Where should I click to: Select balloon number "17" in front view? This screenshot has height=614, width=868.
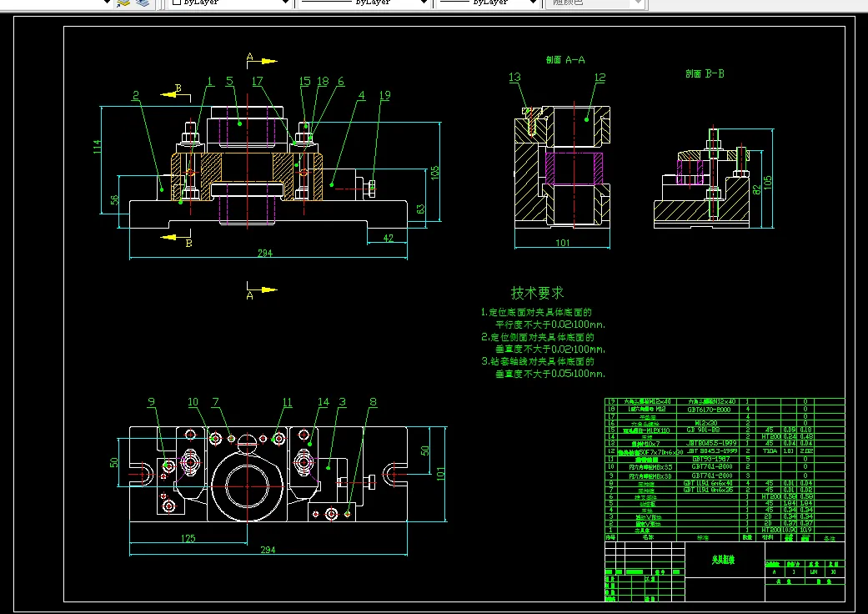pos(258,82)
